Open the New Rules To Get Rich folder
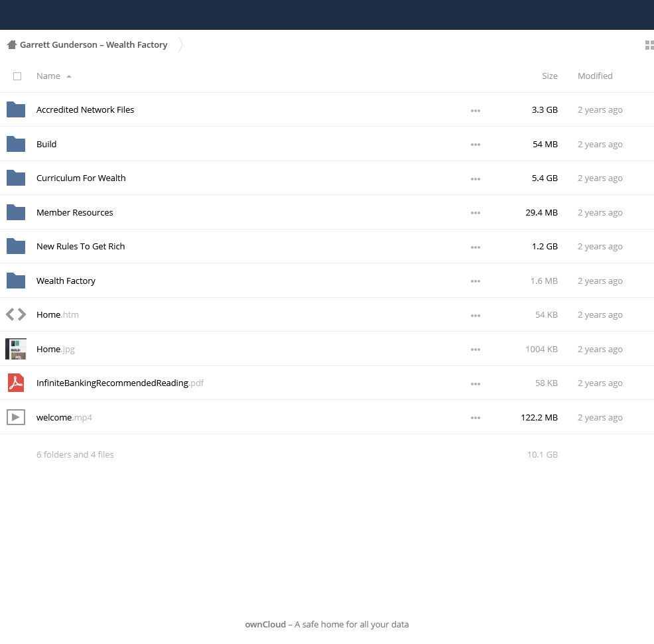This screenshot has height=644, width=654. (x=80, y=247)
